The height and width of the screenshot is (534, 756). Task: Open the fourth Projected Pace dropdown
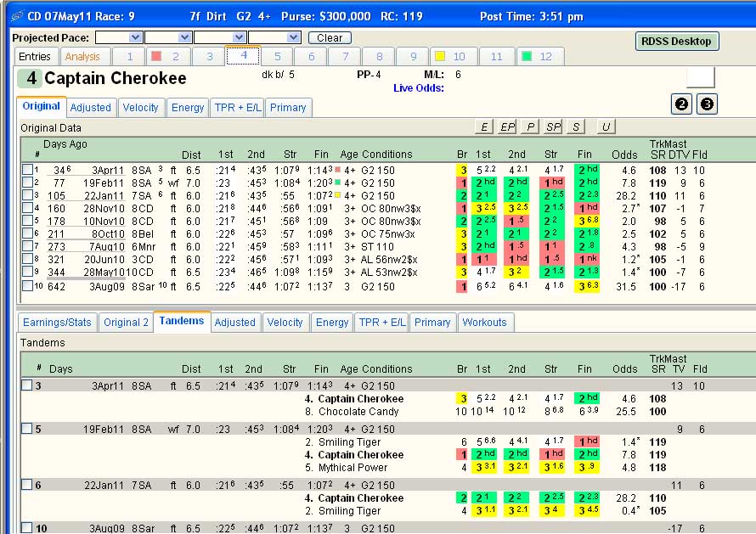[x=293, y=37]
